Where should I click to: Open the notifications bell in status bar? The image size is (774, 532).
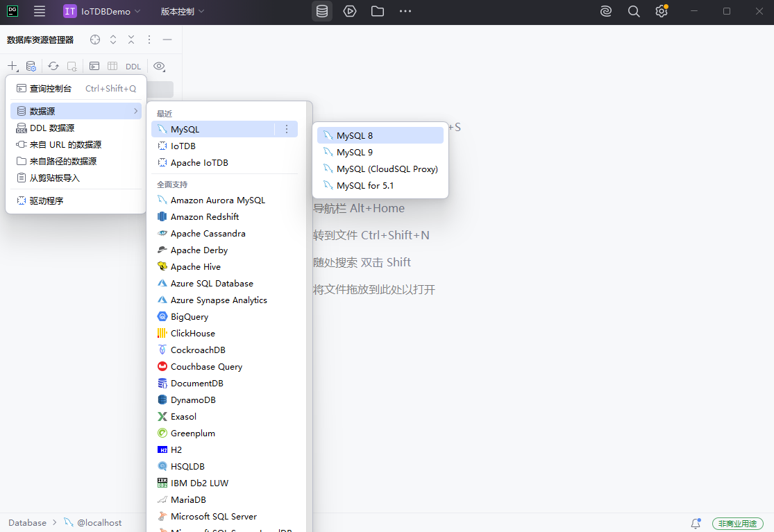696,523
